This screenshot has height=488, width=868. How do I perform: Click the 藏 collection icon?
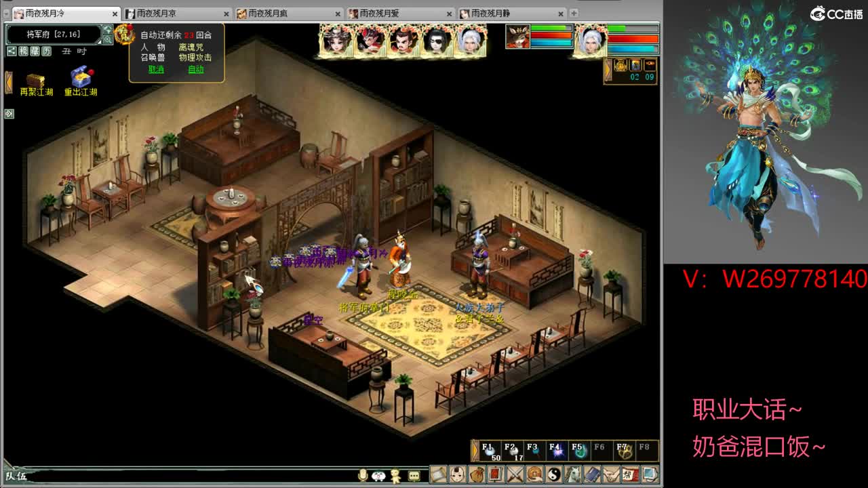point(35,52)
